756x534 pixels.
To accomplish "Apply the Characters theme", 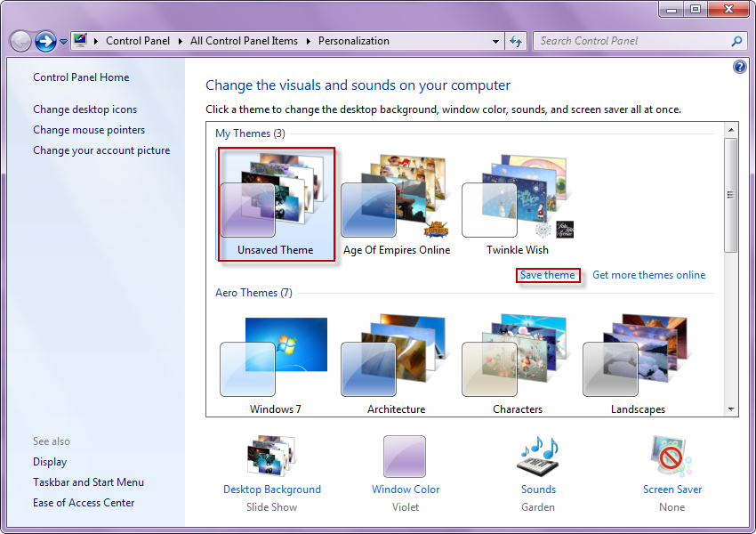I will pyautogui.click(x=518, y=364).
